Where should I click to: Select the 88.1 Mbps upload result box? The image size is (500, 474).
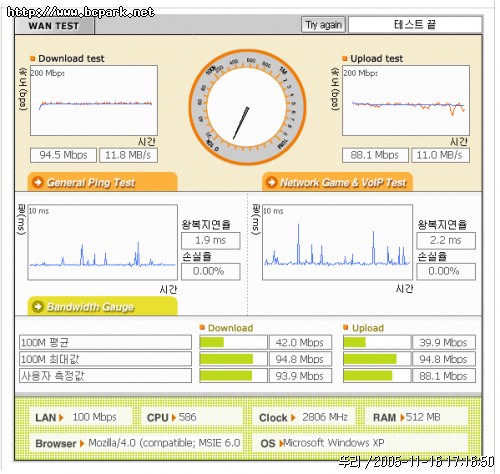click(x=375, y=155)
